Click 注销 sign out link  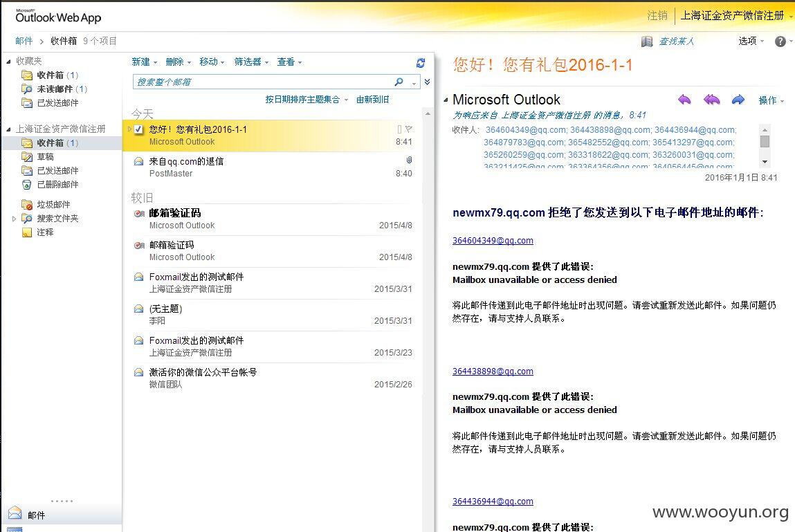(x=657, y=16)
